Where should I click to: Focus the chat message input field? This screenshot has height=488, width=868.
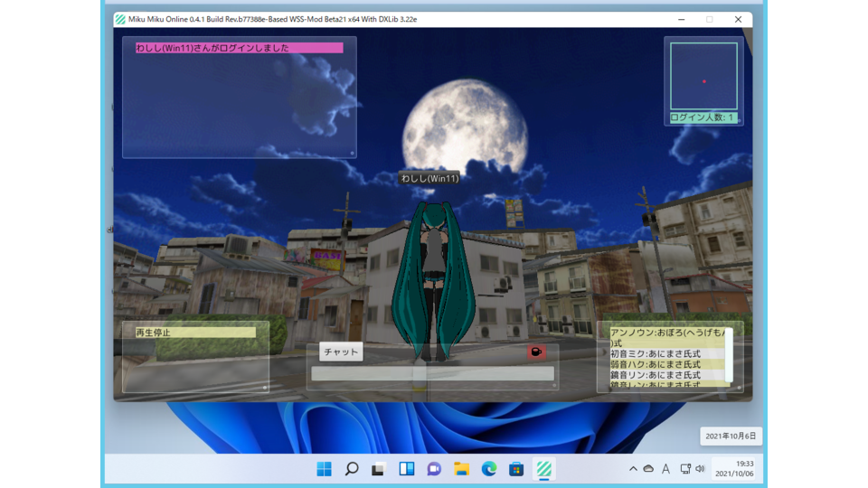click(x=432, y=373)
